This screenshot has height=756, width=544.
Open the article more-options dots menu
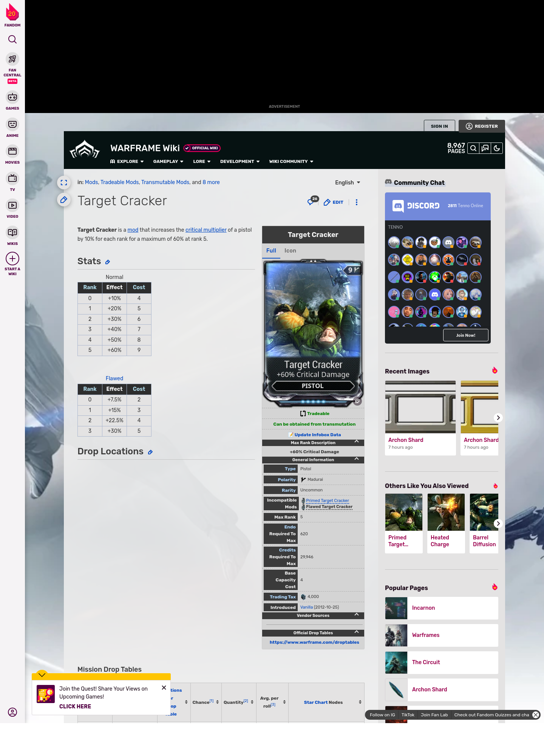click(357, 202)
